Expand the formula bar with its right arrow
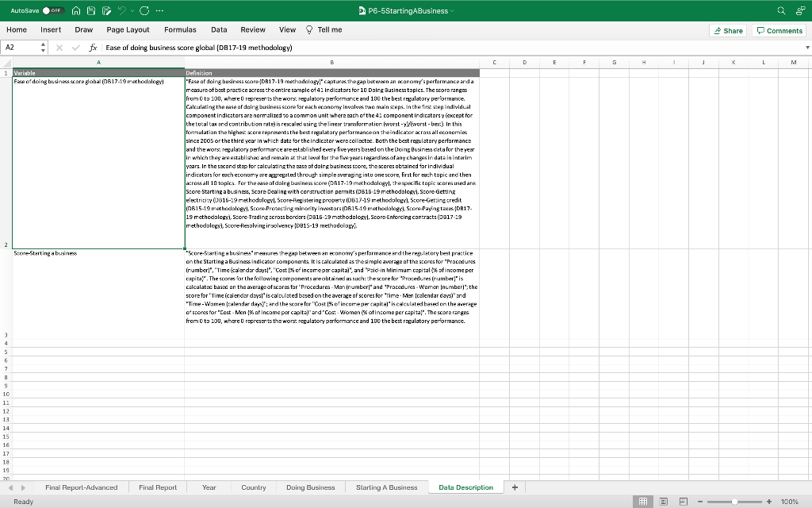The height and width of the screenshot is (508, 812). click(x=806, y=47)
